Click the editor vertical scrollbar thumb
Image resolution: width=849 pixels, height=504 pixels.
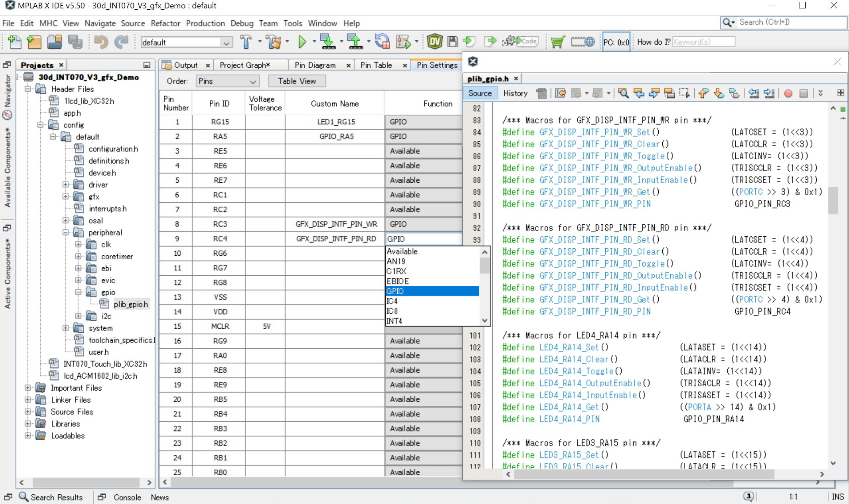pyautogui.click(x=833, y=200)
